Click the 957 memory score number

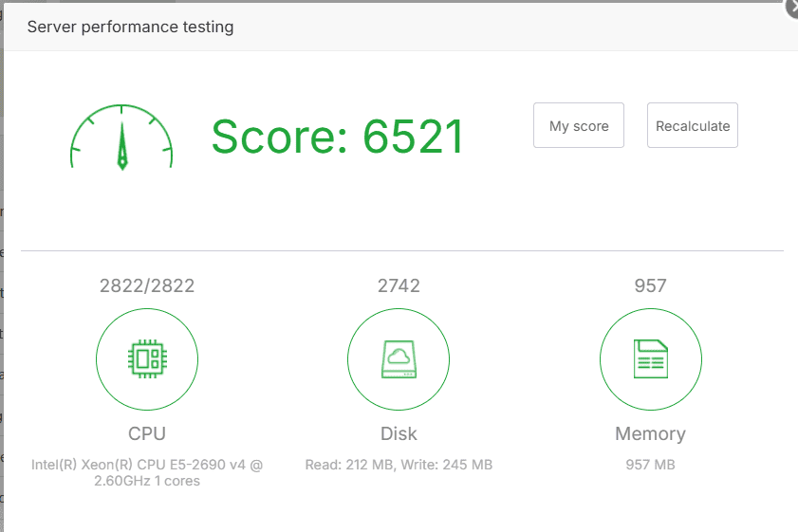coord(650,285)
